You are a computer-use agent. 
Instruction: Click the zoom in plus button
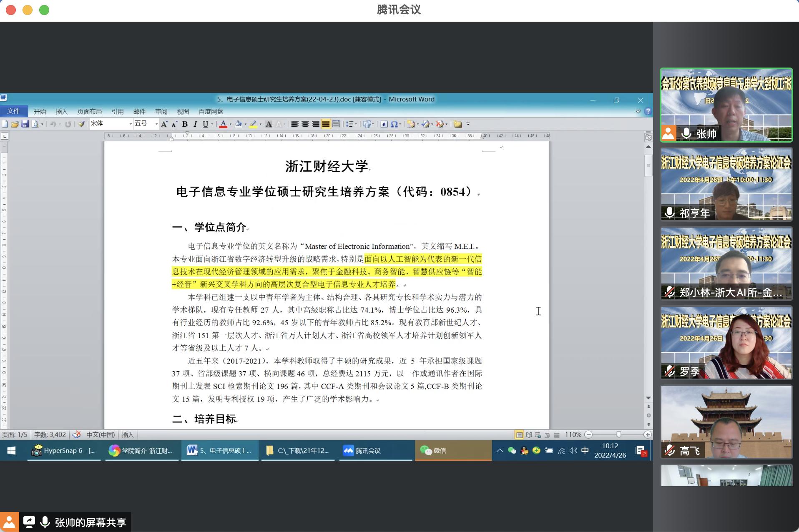[x=647, y=434]
